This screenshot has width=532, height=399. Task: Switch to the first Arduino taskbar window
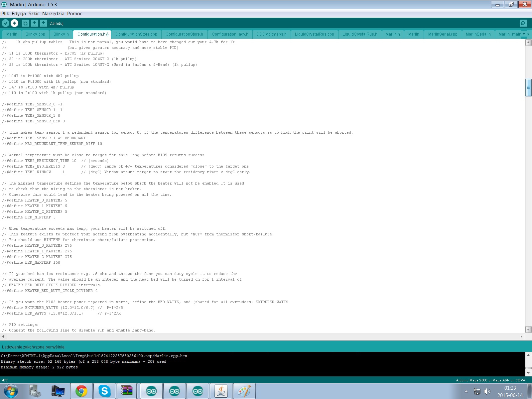(151, 391)
